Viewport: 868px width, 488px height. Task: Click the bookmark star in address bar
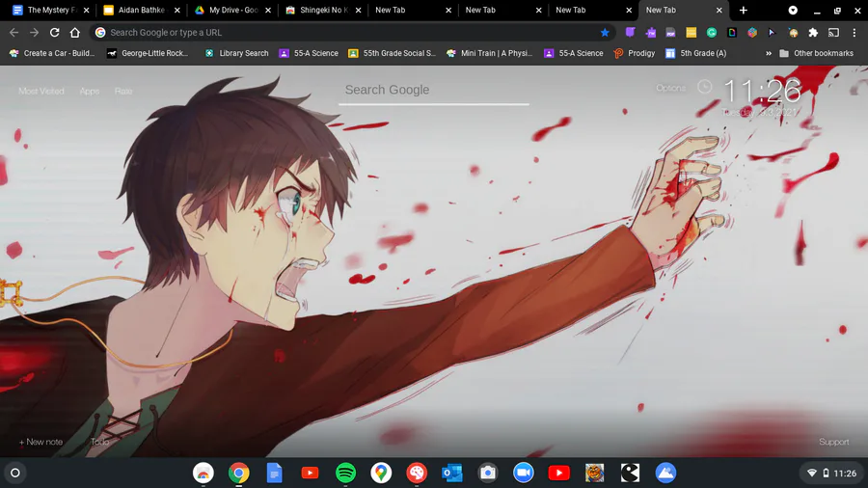pyautogui.click(x=605, y=33)
